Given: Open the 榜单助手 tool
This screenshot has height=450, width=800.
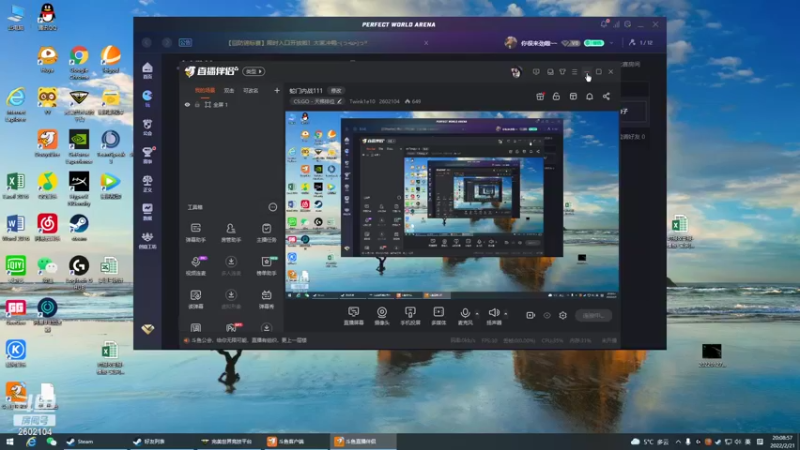Looking at the screenshot, I should pyautogui.click(x=266, y=266).
